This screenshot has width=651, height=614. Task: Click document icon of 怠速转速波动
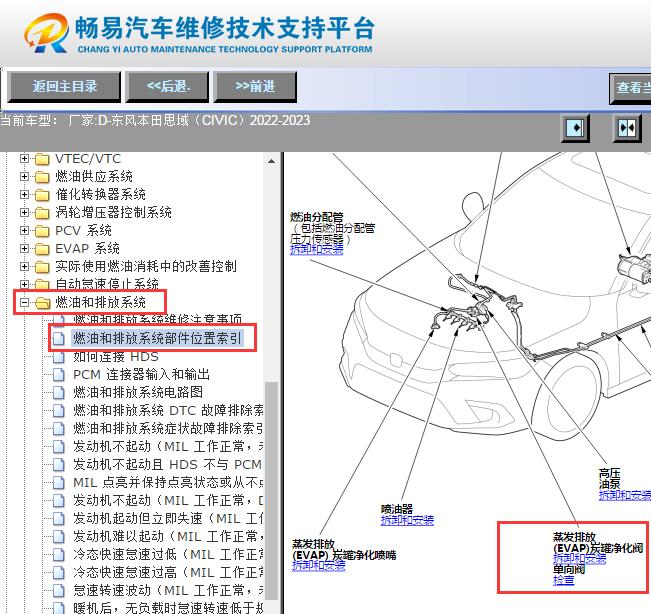point(59,590)
